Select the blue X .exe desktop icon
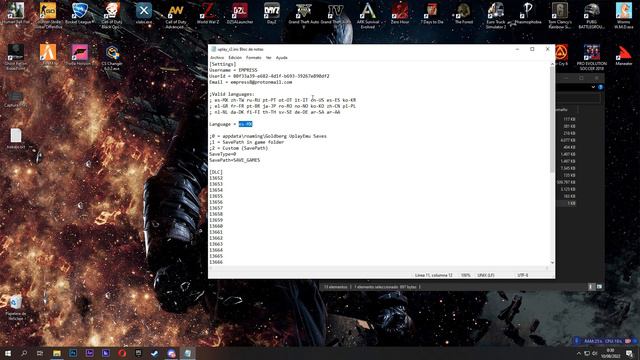 [144, 13]
